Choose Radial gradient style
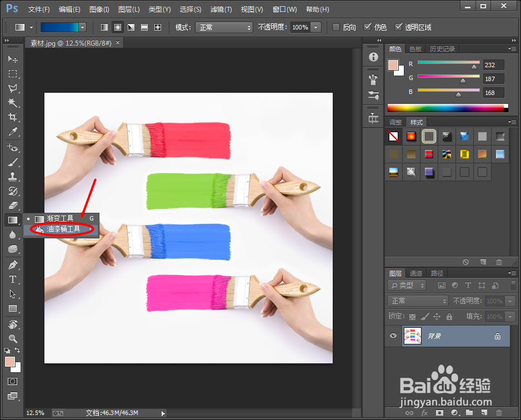Image resolution: width=521 pixels, height=420 pixels. [x=118, y=27]
